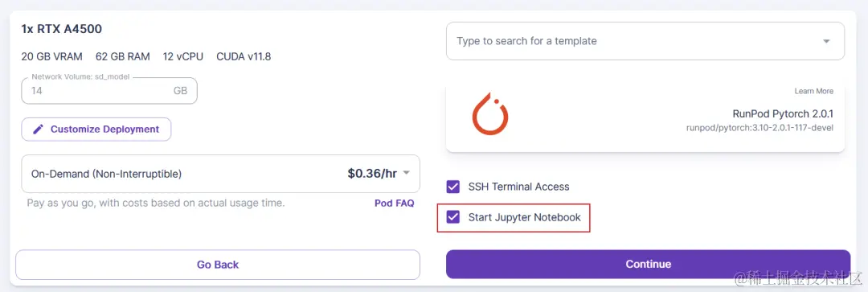Open the Pod FAQ link
Screen dimensions: 868x292
tap(394, 203)
